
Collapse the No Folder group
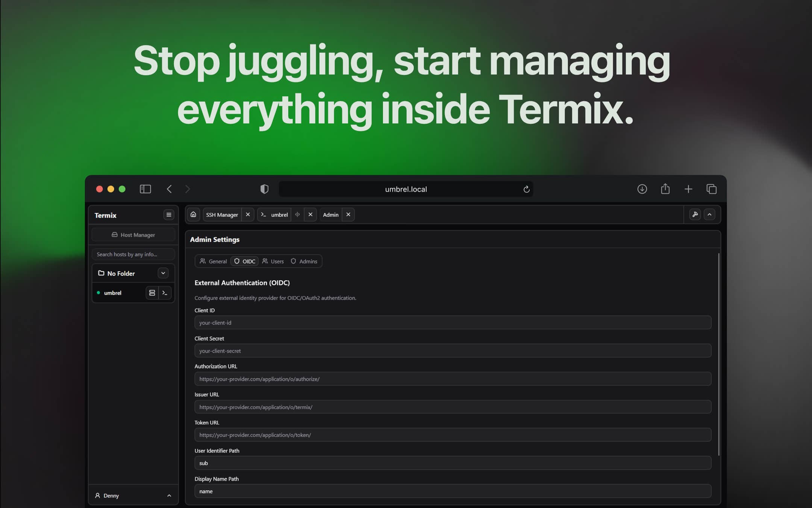(x=163, y=273)
